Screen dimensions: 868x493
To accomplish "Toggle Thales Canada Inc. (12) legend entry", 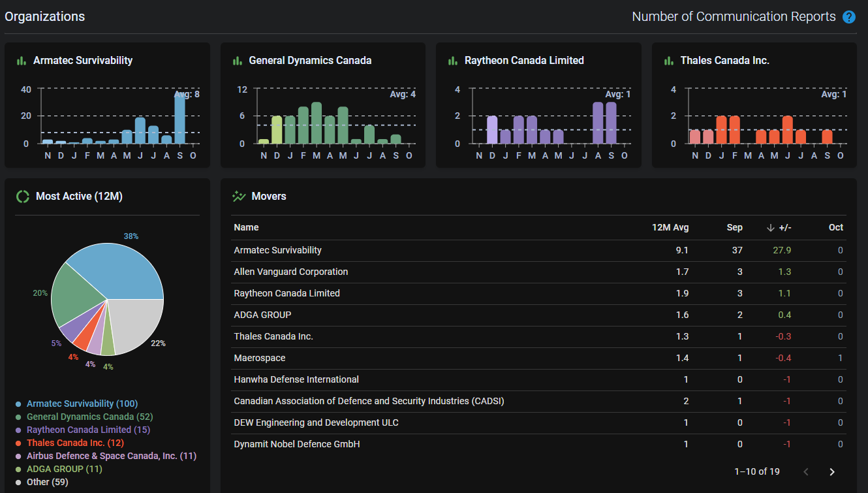I will (x=70, y=443).
